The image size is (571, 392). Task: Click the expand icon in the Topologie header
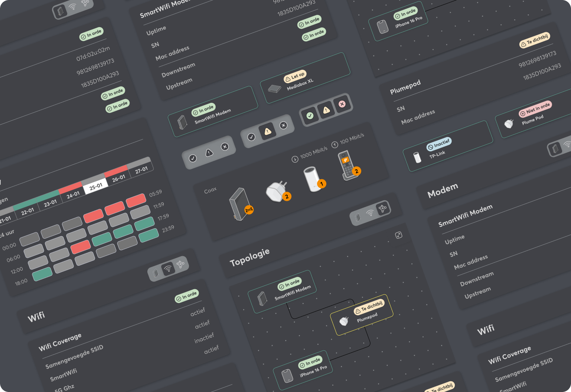click(x=399, y=235)
